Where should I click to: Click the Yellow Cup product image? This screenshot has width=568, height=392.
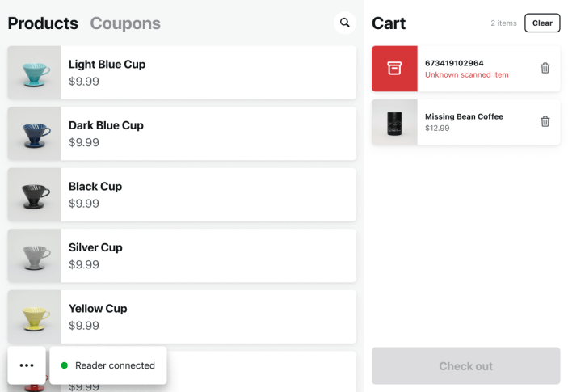click(35, 317)
